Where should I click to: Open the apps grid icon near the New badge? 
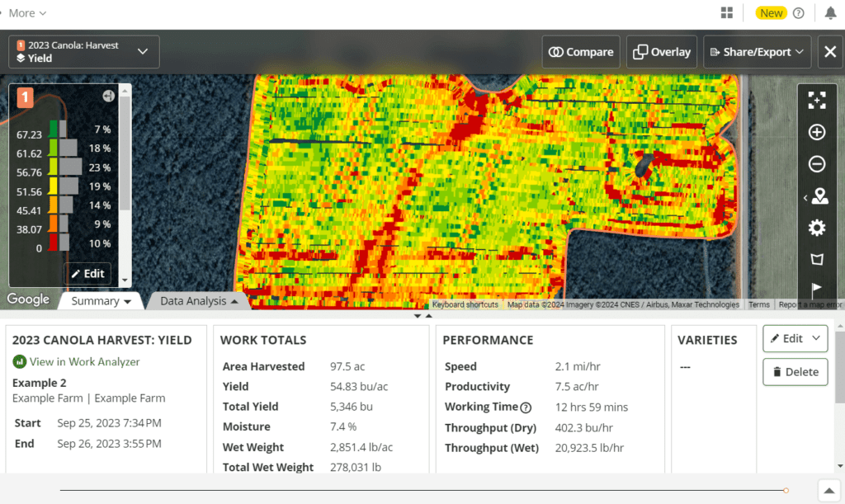727,12
